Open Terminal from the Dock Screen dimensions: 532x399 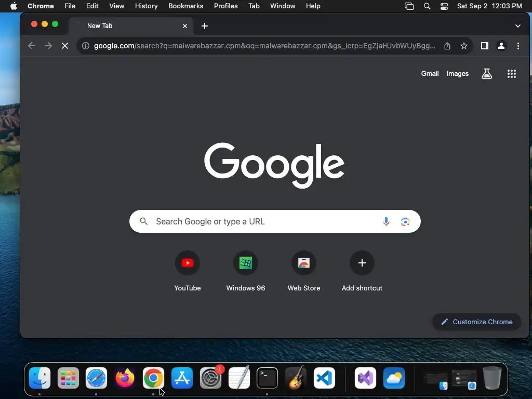click(x=268, y=378)
